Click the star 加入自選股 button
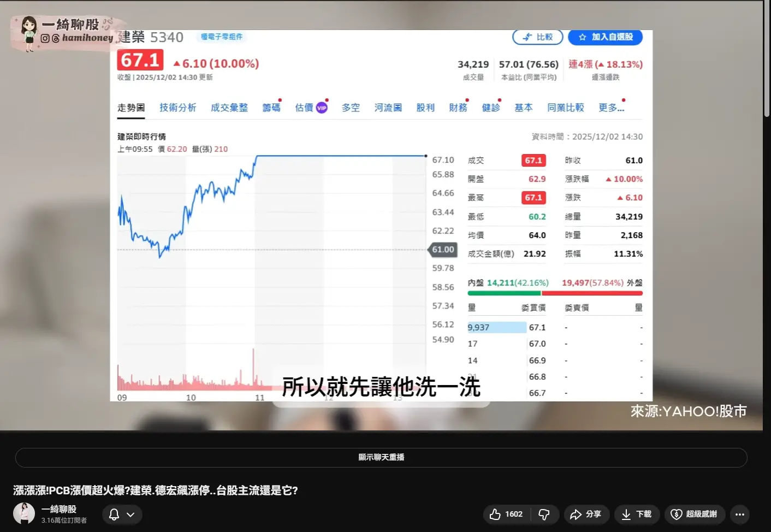The width and height of the screenshot is (771, 532). (x=605, y=37)
